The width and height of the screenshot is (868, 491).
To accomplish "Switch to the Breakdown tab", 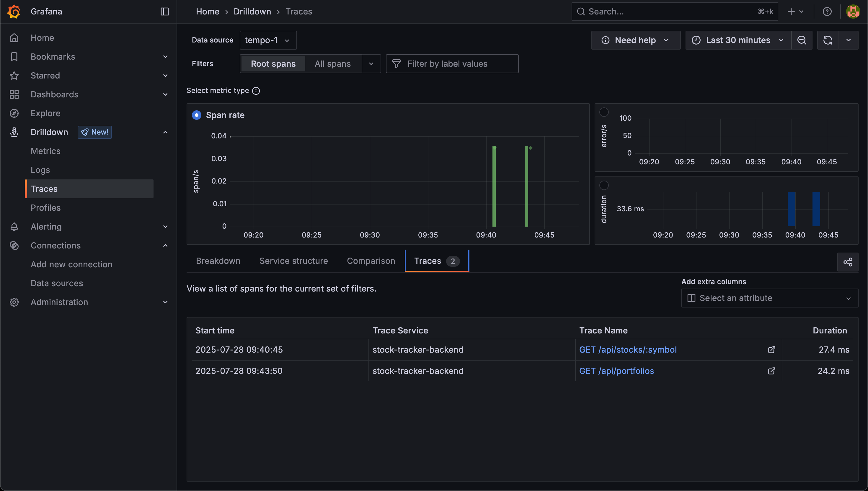I will 218,261.
